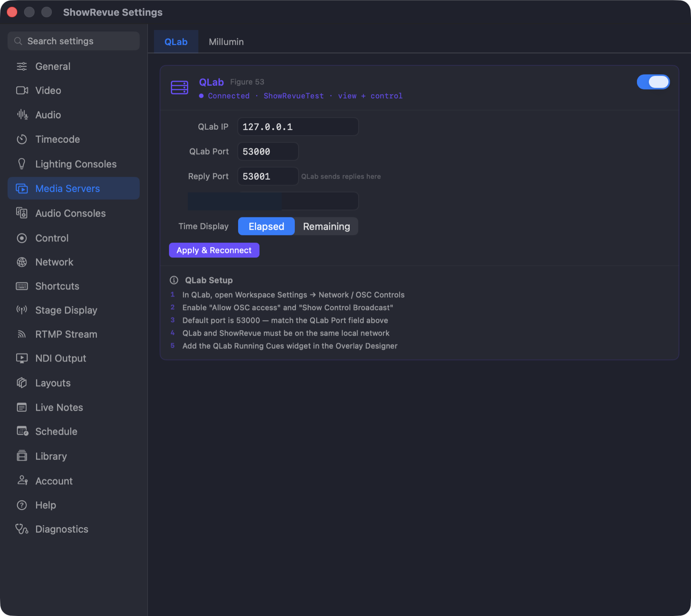Image resolution: width=691 pixels, height=616 pixels.
Task: Click the QLab heading link
Action: click(211, 82)
